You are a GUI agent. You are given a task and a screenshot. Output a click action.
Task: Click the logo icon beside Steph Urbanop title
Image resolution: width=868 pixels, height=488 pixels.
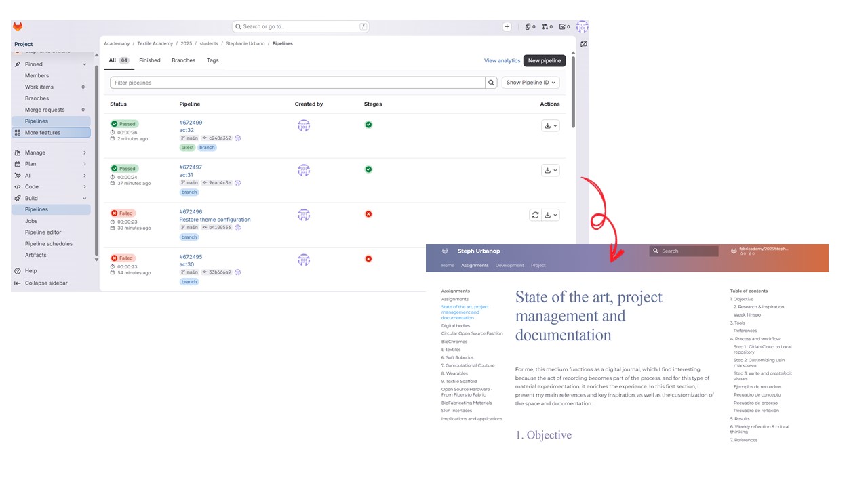(x=445, y=251)
